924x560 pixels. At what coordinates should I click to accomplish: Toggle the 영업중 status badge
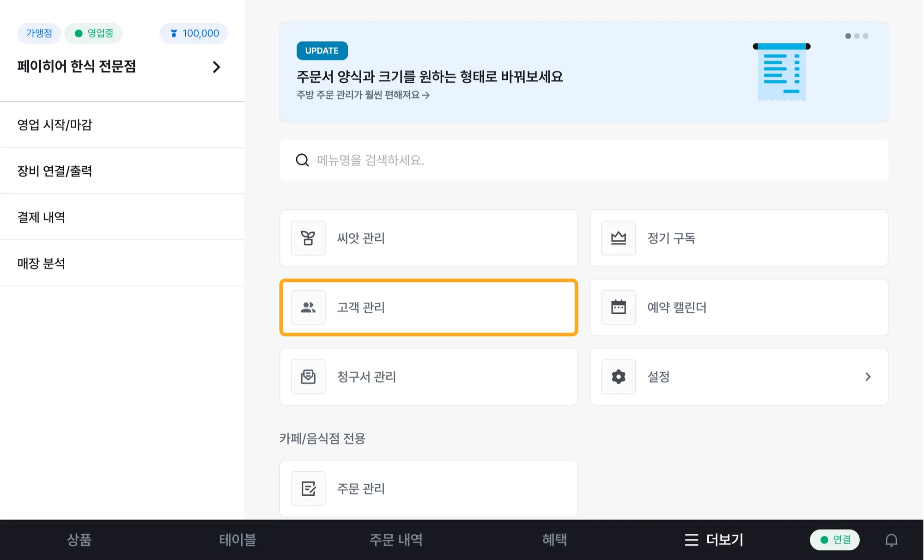(x=94, y=33)
